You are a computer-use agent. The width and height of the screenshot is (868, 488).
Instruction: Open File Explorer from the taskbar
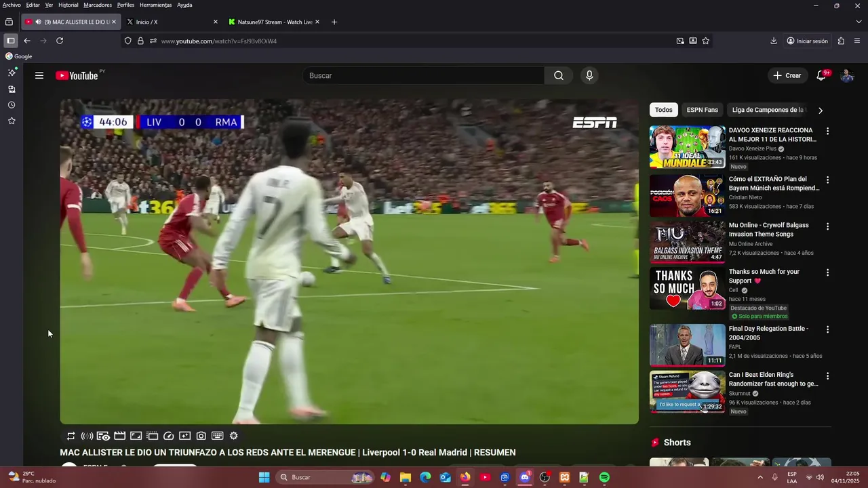[405, 477]
